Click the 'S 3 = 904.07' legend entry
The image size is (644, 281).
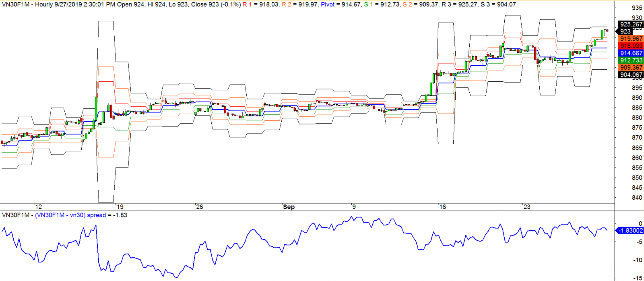pos(498,4)
